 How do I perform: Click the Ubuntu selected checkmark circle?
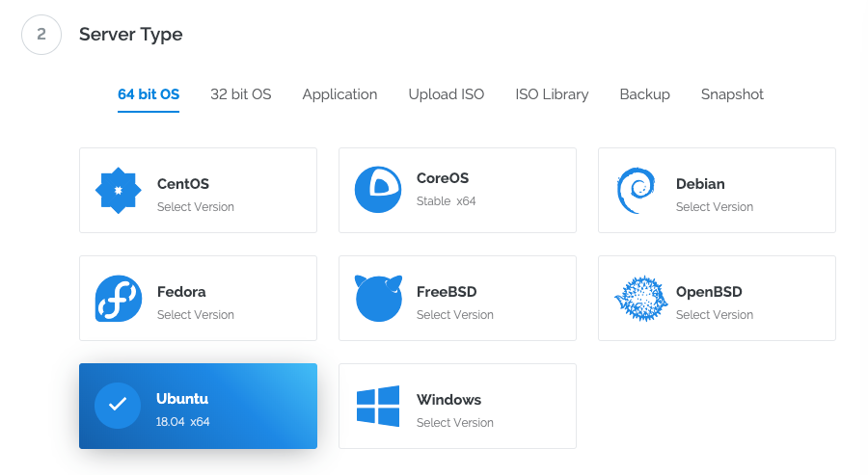pyautogui.click(x=118, y=406)
